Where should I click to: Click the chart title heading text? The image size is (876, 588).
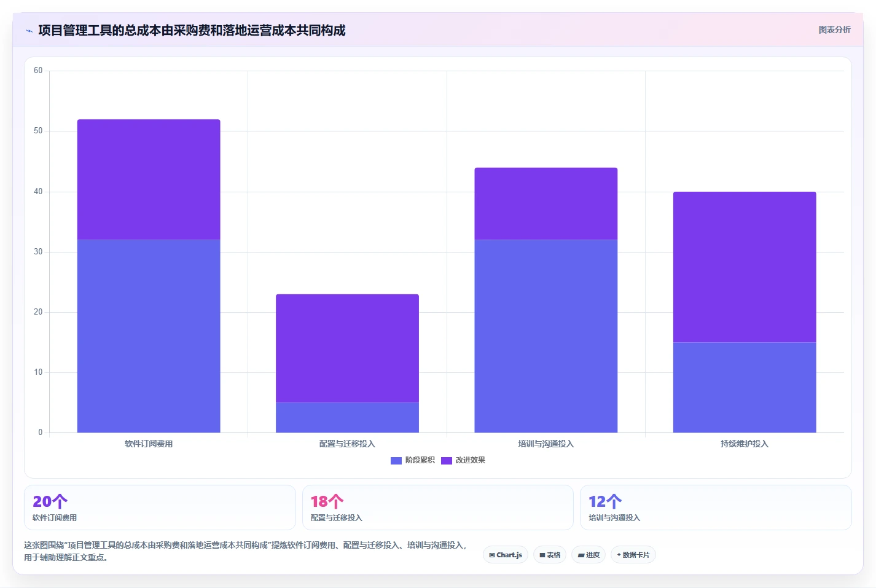[x=192, y=31]
